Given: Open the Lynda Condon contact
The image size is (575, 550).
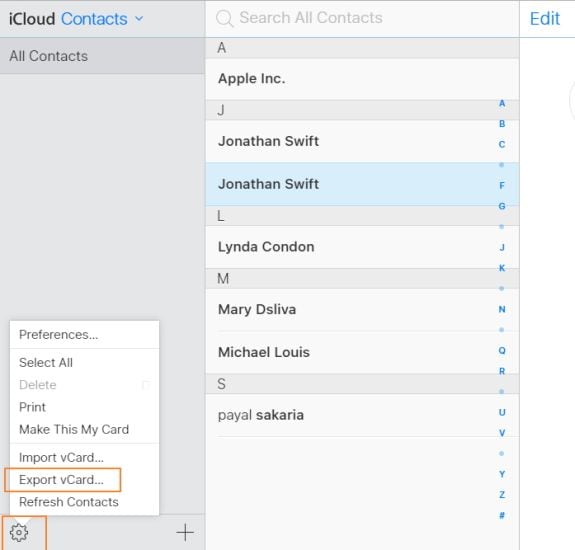Looking at the screenshot, I should (x=362, y=247).
